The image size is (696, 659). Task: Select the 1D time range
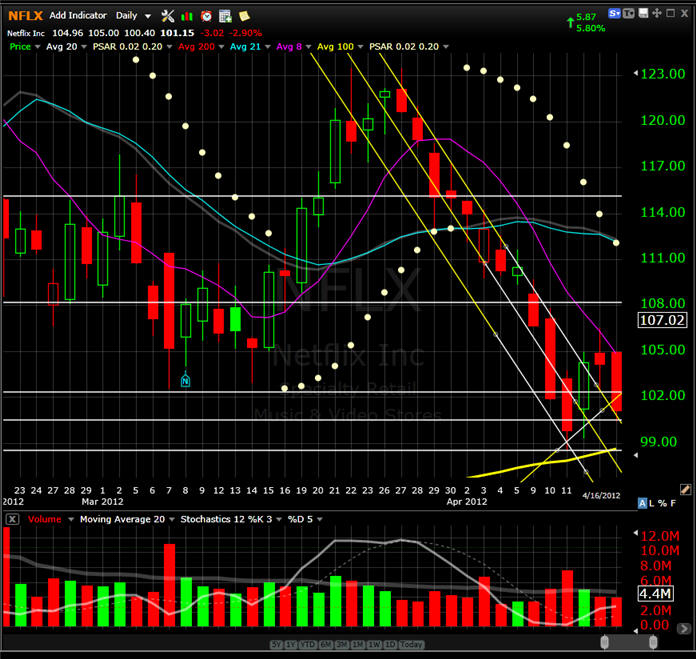(390, 644)
